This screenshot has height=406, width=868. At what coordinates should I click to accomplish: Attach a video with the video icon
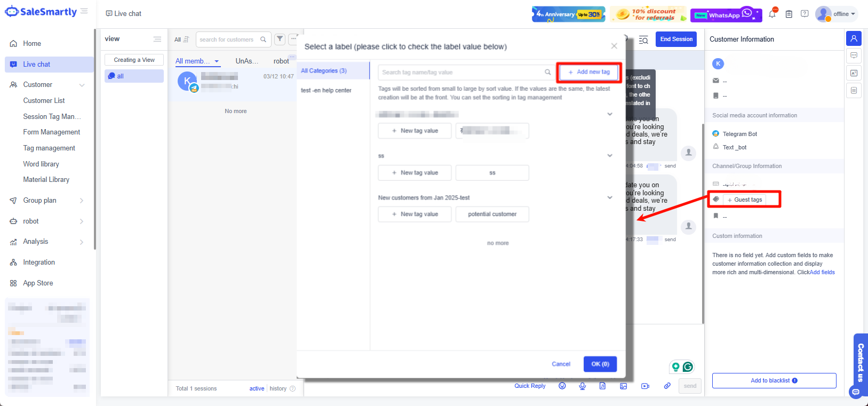pos(645,386)
